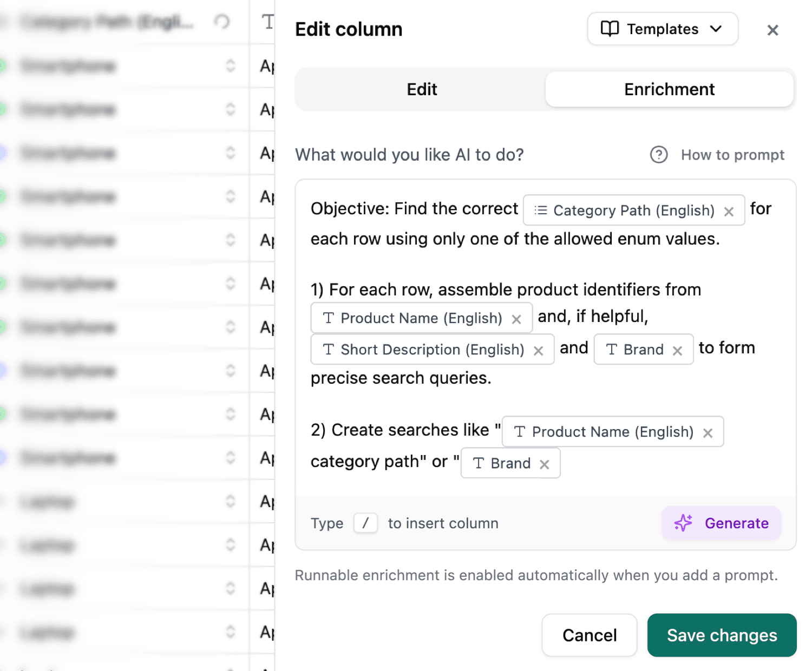The image size is (812, 671).
Task: Click sort chevrons on the first Smartphone row
Action: pyautogui.click(x=230, y=65)
